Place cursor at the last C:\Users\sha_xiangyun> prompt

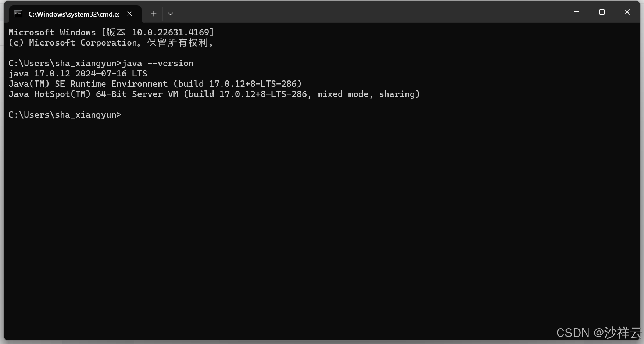click(122, 115)
